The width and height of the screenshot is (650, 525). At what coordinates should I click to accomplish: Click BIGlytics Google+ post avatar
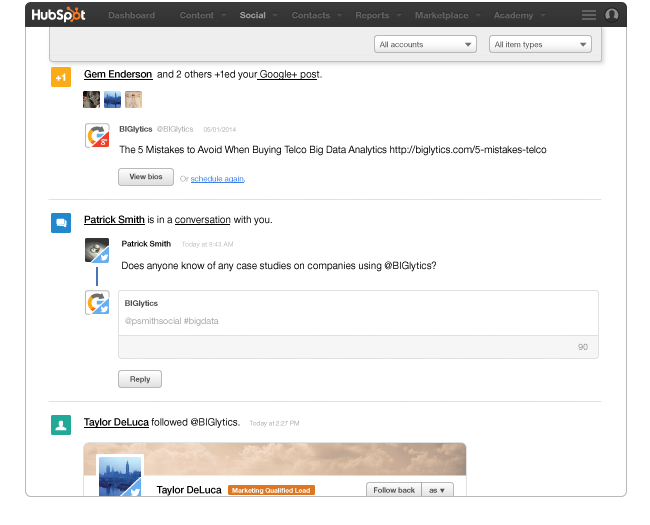pyautogui.click(x=97, y=135)
